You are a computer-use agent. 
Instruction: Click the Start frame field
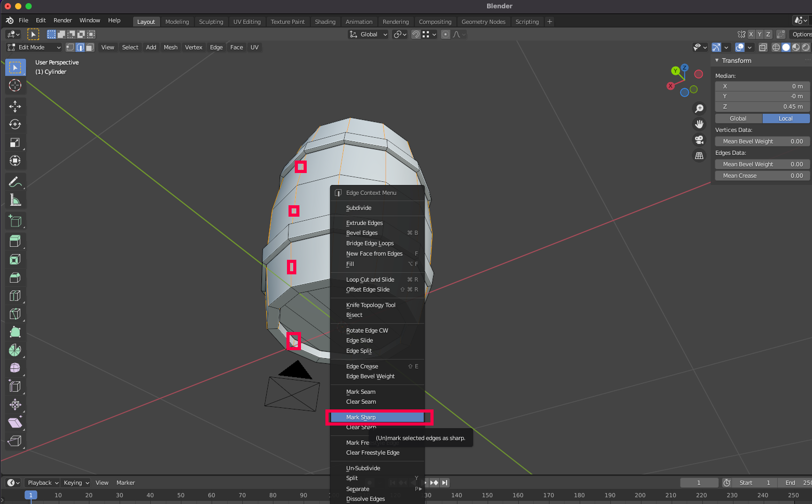[755, 483]
